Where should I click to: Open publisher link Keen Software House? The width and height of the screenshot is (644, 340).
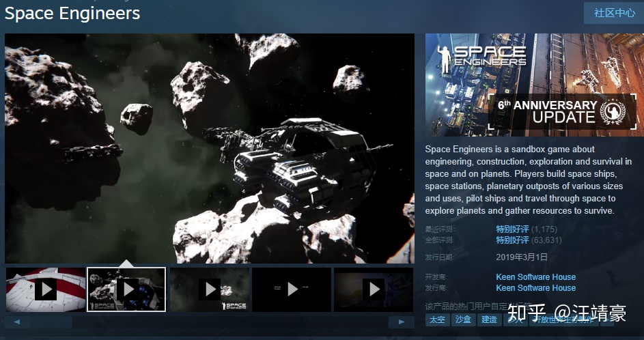[x=535, y=288]
